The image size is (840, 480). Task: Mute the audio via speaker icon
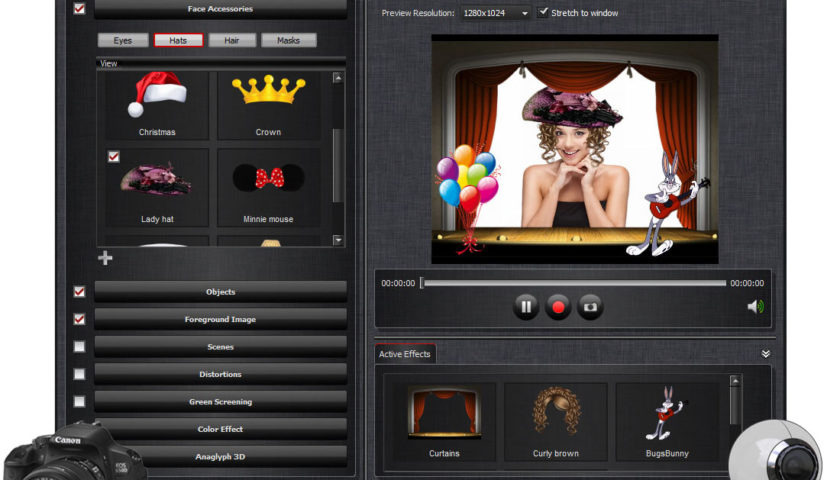pyautogui.click(x=755, y=306)
